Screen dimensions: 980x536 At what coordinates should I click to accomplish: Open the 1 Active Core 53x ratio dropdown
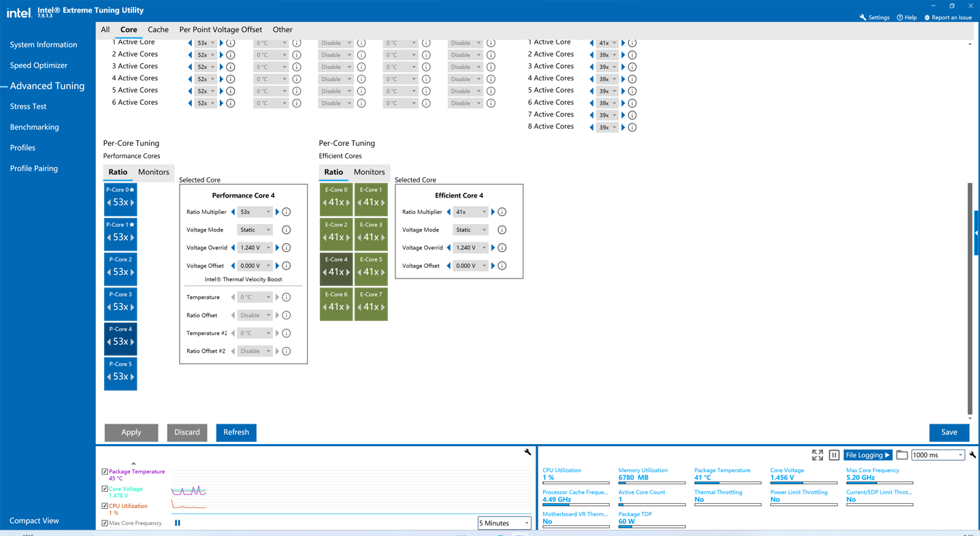point(205,43)
